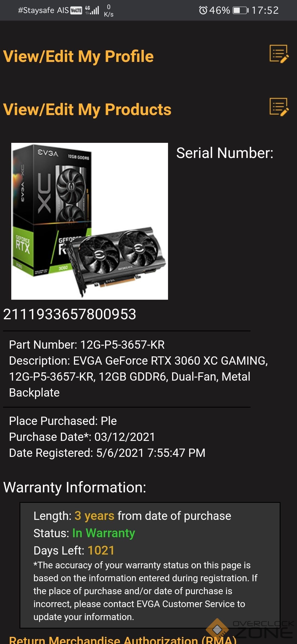Open the View/Edit My Products heading

87,110
